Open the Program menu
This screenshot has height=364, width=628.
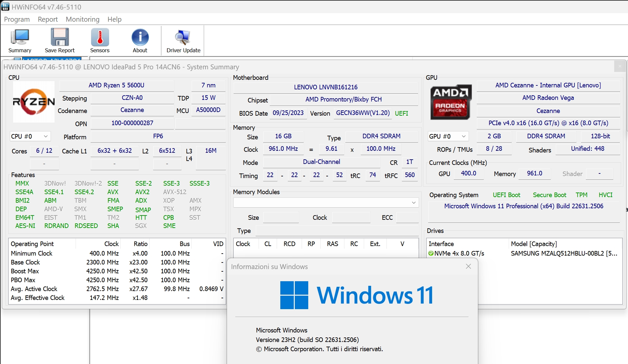(17, 19)
